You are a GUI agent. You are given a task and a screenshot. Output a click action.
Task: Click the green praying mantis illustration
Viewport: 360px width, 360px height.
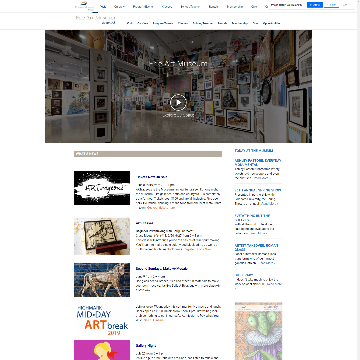[258, 331]
